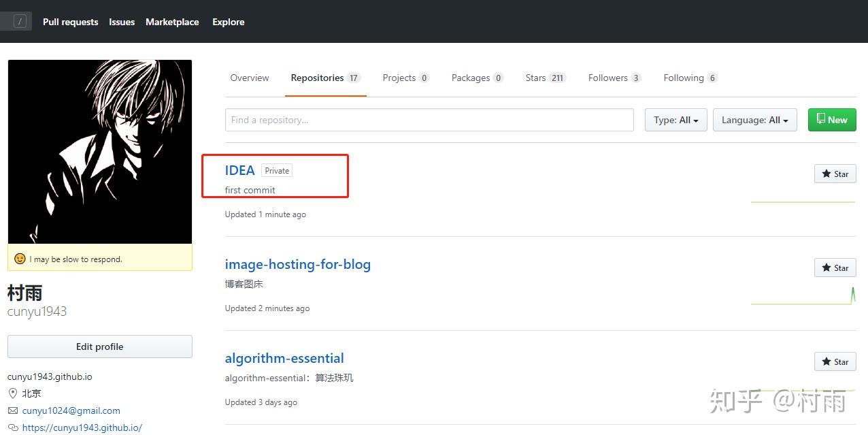Switch to the Overview tab

(250, 78)
